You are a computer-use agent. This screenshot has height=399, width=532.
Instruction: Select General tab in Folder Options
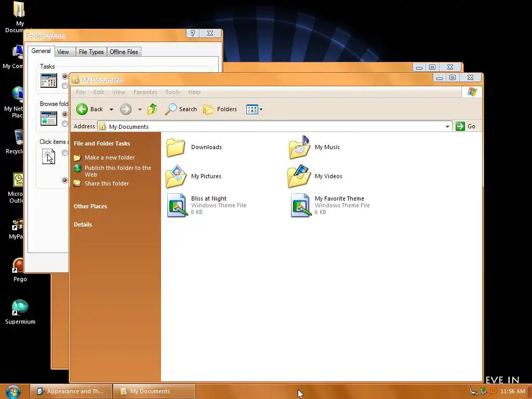[x=41, y=51]
